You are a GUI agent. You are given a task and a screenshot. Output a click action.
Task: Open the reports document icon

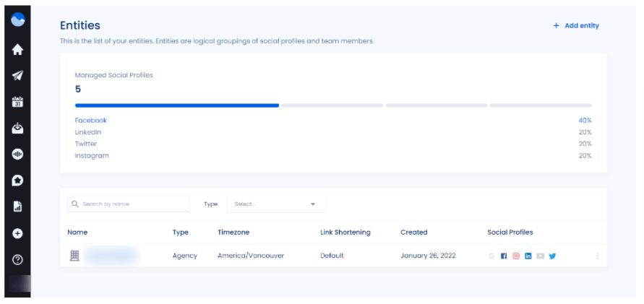(x=18, y=207)
